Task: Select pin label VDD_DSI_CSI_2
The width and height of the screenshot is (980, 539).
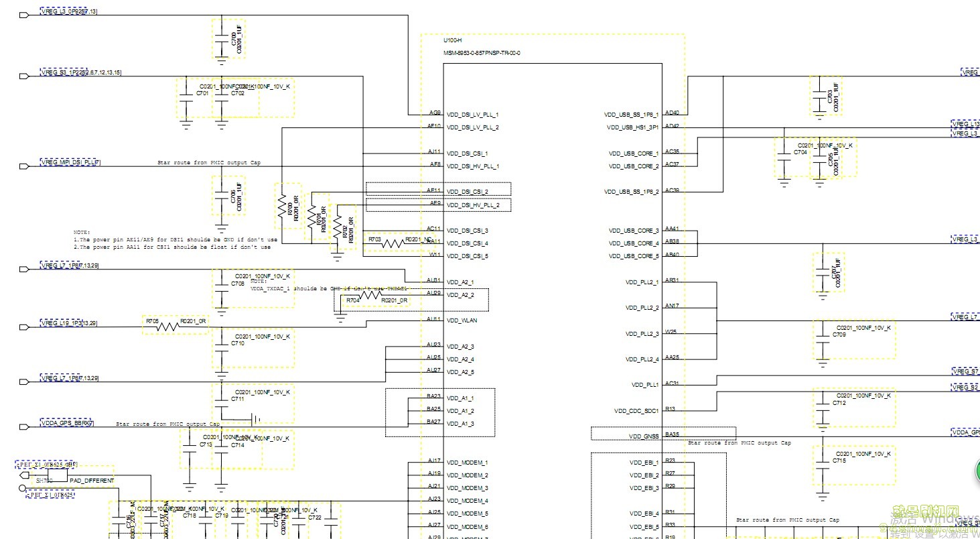Action: pos(468,192)
